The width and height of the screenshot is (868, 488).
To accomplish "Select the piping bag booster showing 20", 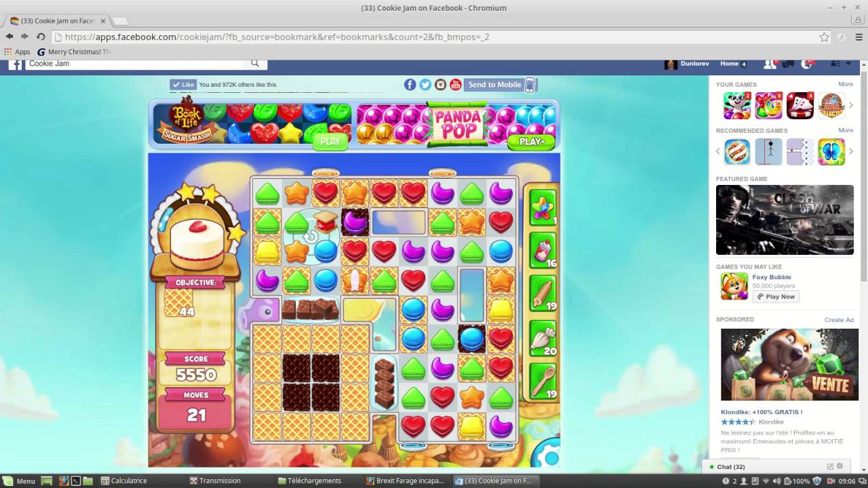I will 542,338.
